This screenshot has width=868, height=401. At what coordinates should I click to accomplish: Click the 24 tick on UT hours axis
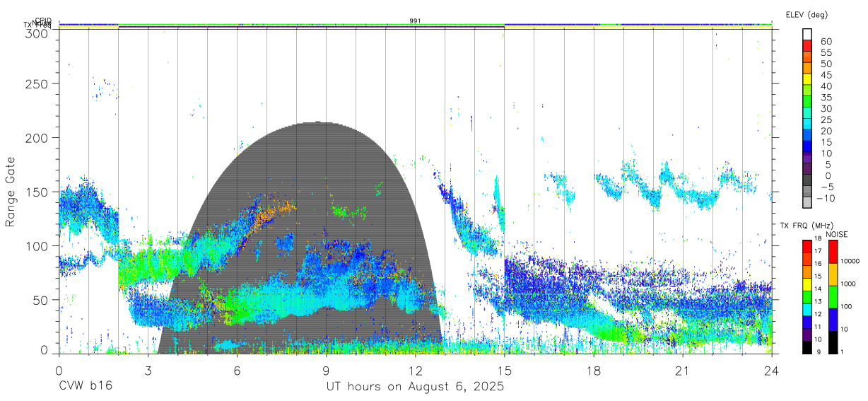[x=771, y=370]
